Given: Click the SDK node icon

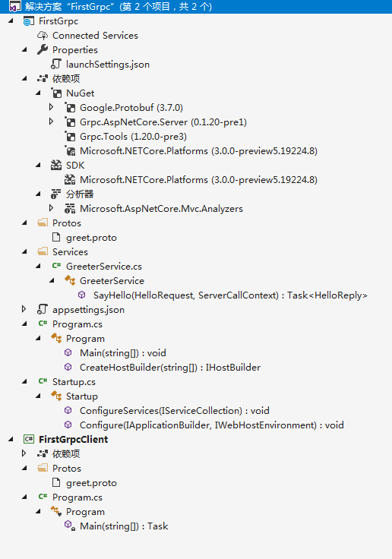Looking at the screenshot, I should tap(56, 165).
